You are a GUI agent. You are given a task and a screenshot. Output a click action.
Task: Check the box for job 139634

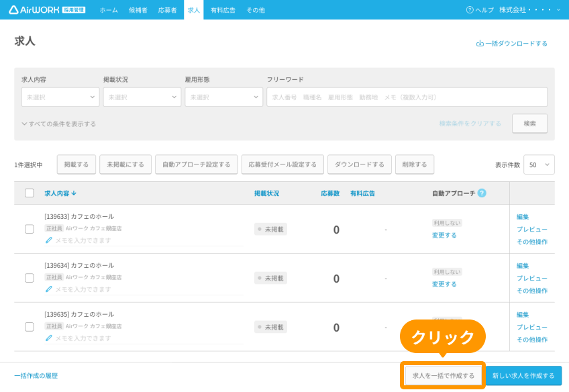(30, 278)
